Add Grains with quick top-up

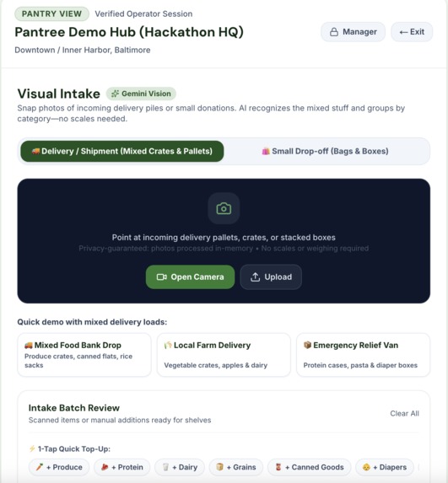[x=236, y=467]
